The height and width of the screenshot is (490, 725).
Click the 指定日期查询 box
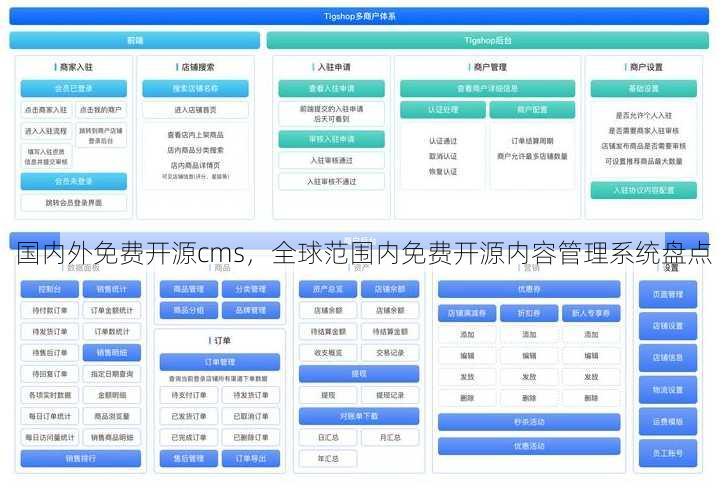point(111,374)
